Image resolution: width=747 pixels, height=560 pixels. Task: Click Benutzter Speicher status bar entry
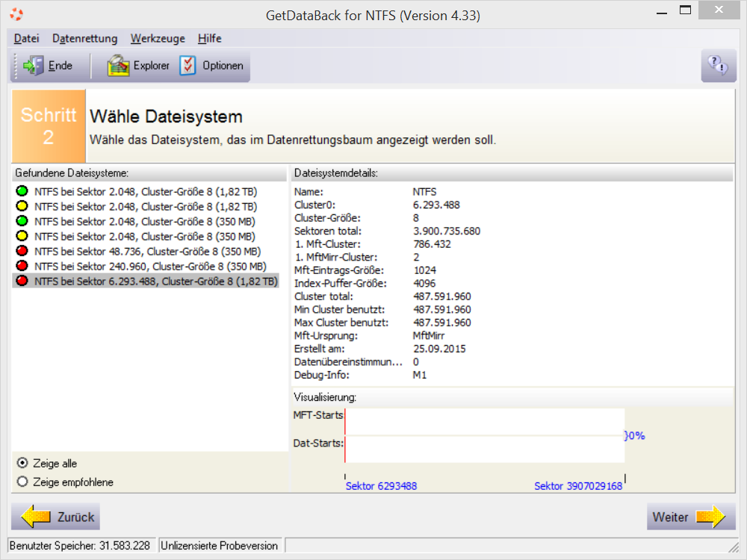click(82, 546)
